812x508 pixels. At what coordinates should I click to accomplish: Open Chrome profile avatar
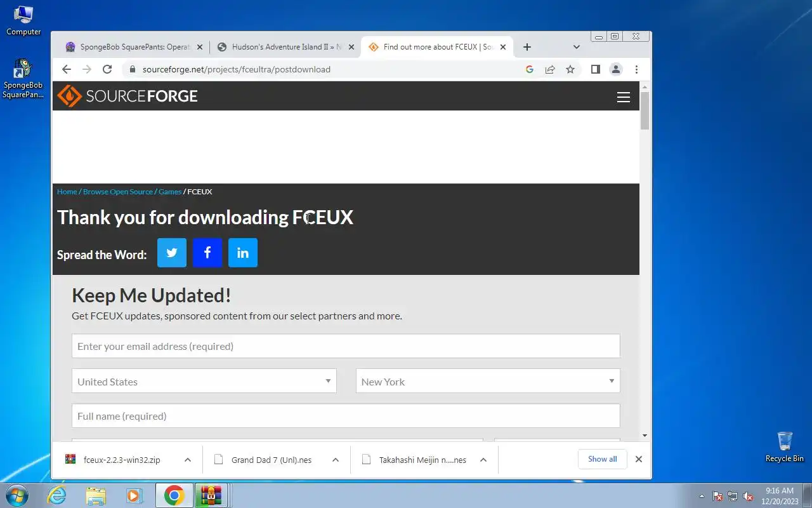click(x=615, y=69)
